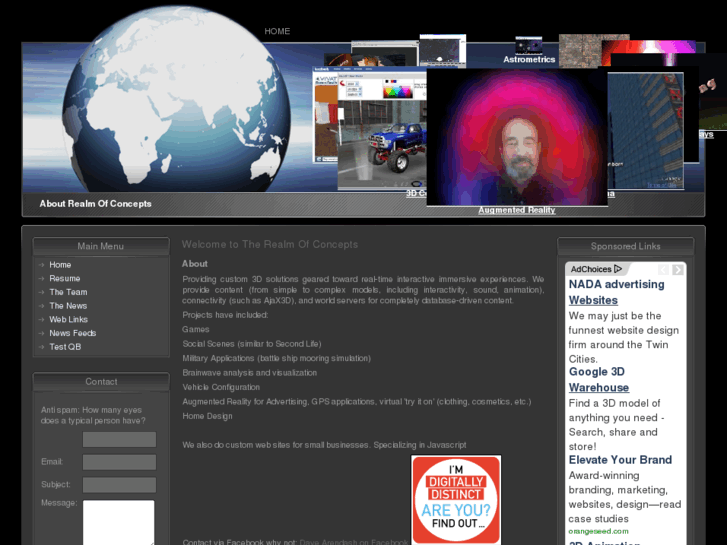727x545 pixels.
Task: Click the anti-spam answer field
Action: pos(119,440)
